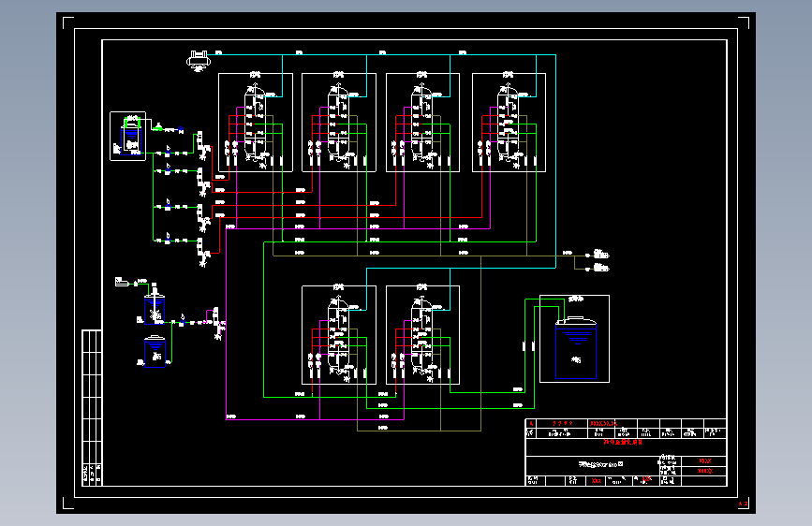The width and height of the screenshot is (812, 526).
Task: Select the blower symbol feeding the cyan pipeline
Action: (199, 60)
